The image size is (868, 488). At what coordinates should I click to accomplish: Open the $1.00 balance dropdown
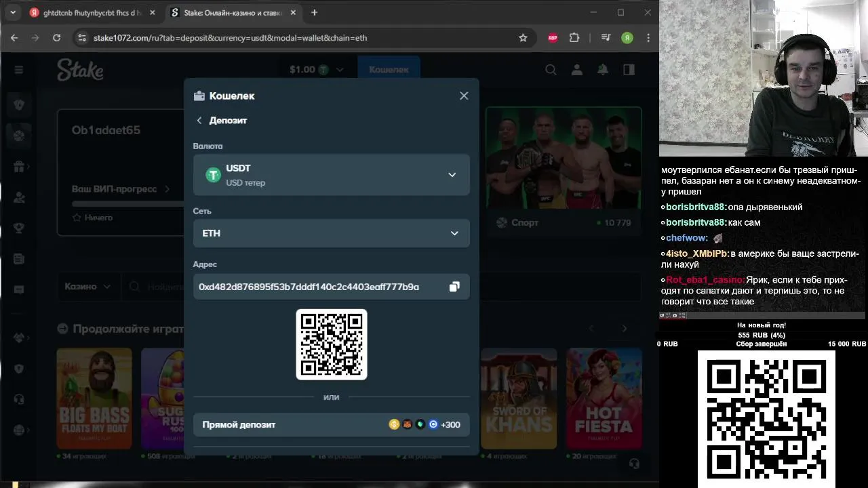point(317,70)
